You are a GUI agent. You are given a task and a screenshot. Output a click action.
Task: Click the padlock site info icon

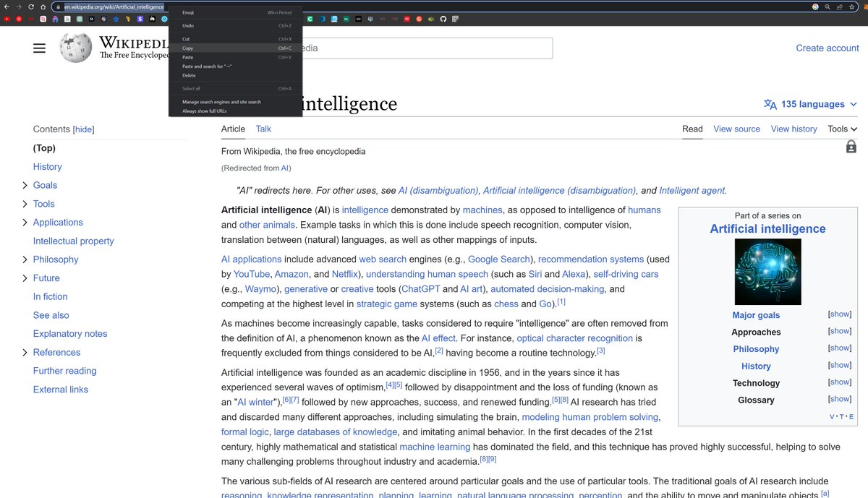[58, 7]
